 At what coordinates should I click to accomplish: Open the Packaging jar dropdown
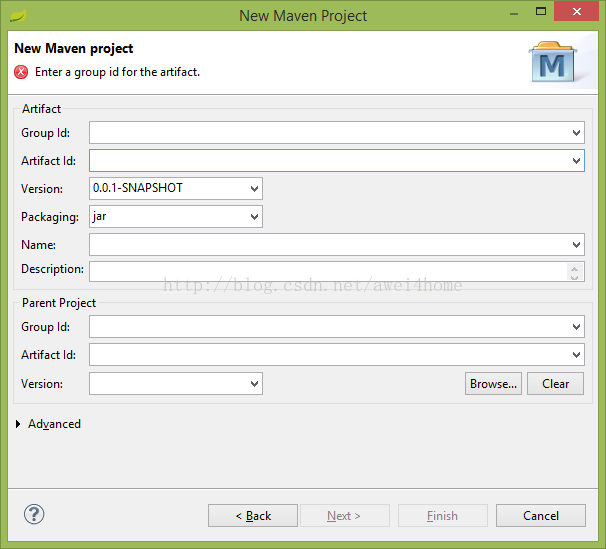[254, 216]
